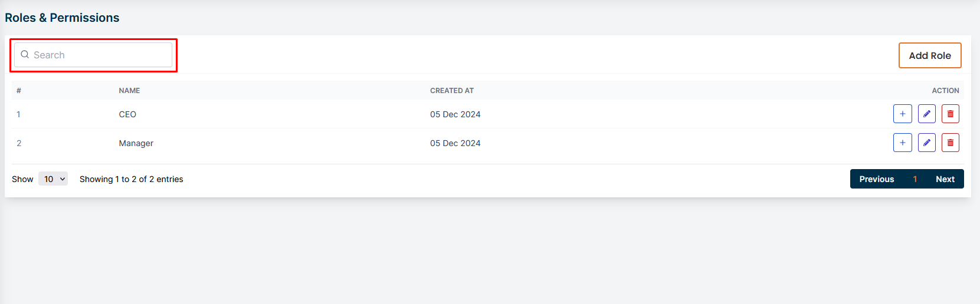Delete the CEO role using the trash icon
The image size is (980, 304).
pyautogui.click(x=950, y=114)
